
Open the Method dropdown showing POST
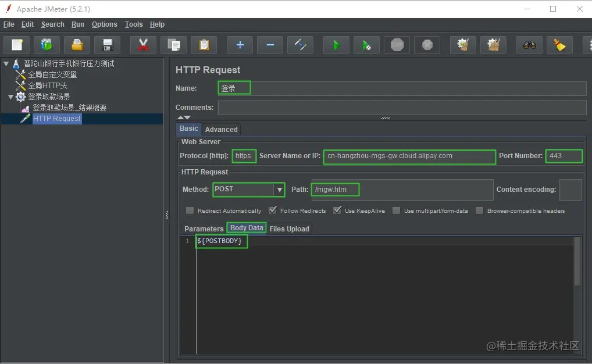click(x=249, y=189)
